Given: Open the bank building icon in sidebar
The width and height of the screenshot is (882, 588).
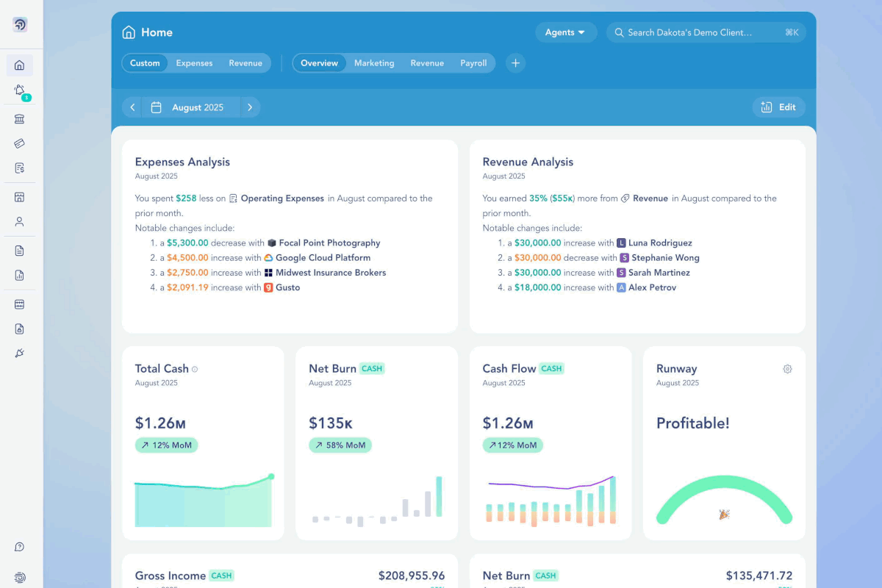Looking at the screenshot, I should click(20, 119).
